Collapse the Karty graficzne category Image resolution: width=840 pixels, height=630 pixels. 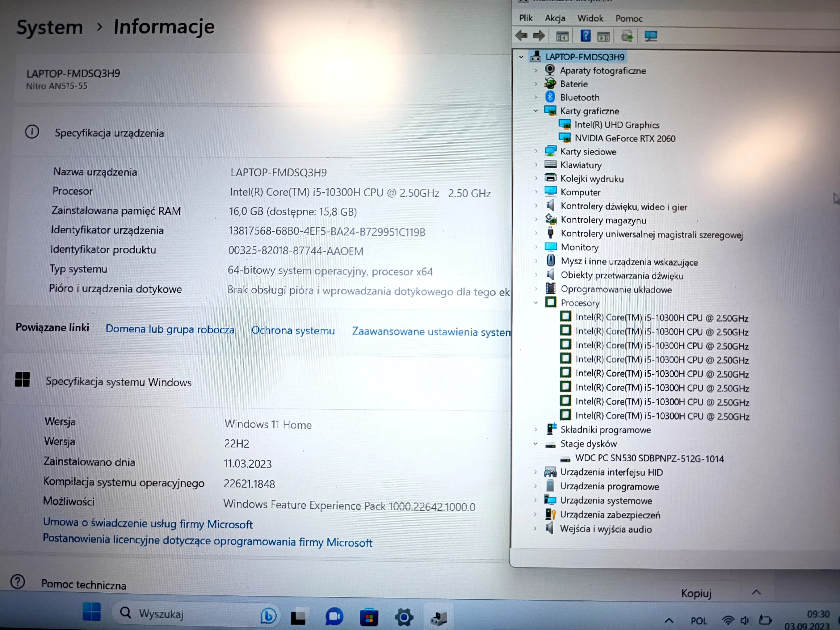(536, 110)
